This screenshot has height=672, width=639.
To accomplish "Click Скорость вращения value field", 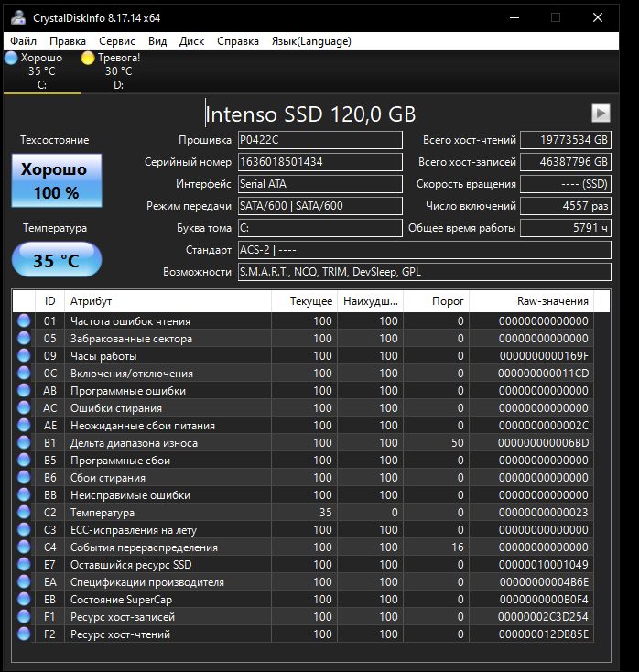I will coord(566,184).
